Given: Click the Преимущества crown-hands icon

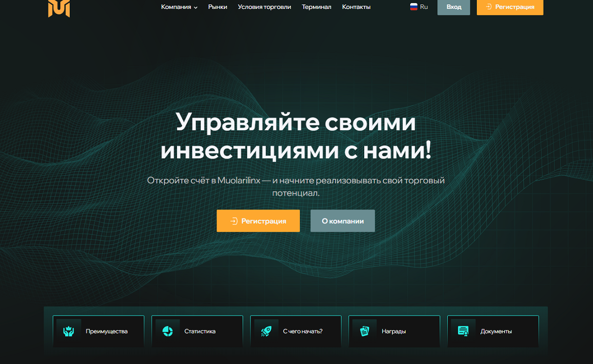Looking at the screenshot, I should tap(69, 331).
